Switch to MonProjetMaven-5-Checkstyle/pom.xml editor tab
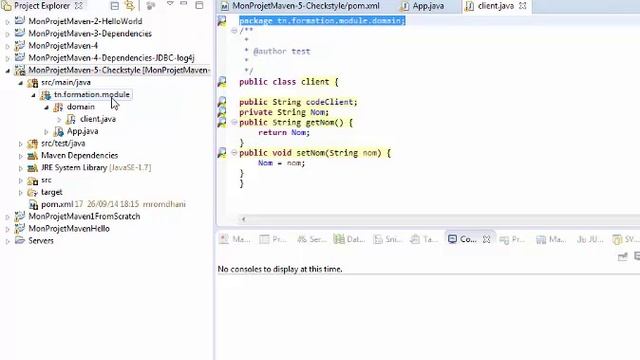 click(x=306, y=6)
